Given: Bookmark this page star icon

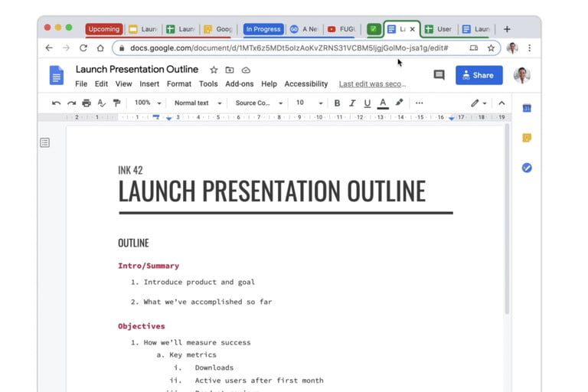Looking at the screenshot, I should (491, 48).
